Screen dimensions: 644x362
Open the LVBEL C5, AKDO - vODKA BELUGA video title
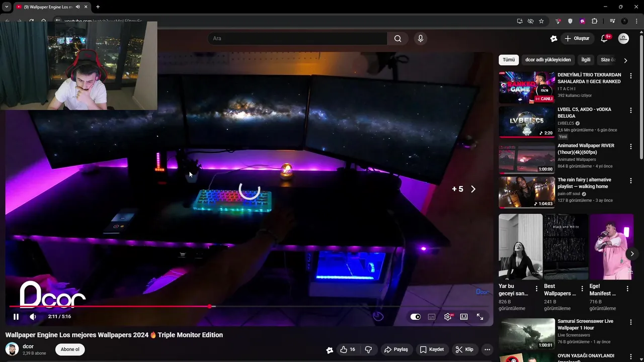[x=584, y=113]
